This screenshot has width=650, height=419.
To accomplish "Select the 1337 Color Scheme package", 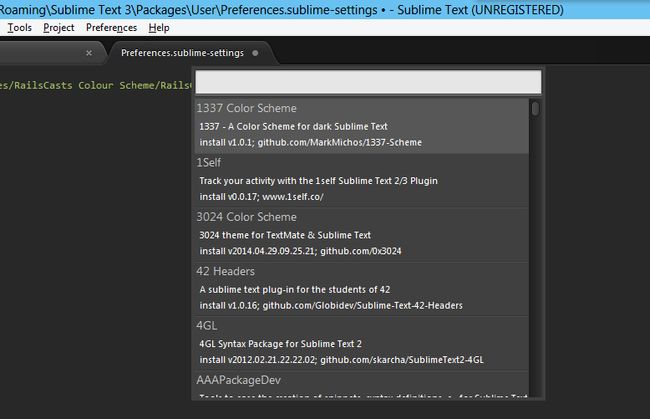I will 362,125.
